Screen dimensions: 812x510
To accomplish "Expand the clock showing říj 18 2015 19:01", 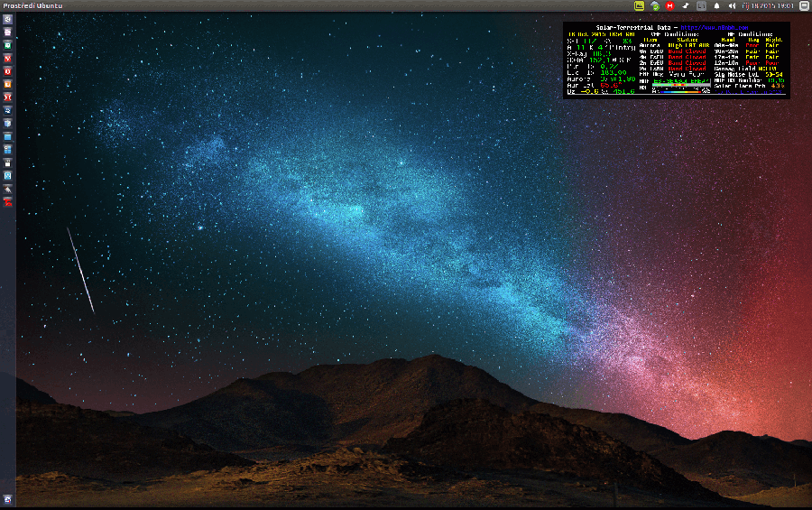I will [x=766, y=5].
